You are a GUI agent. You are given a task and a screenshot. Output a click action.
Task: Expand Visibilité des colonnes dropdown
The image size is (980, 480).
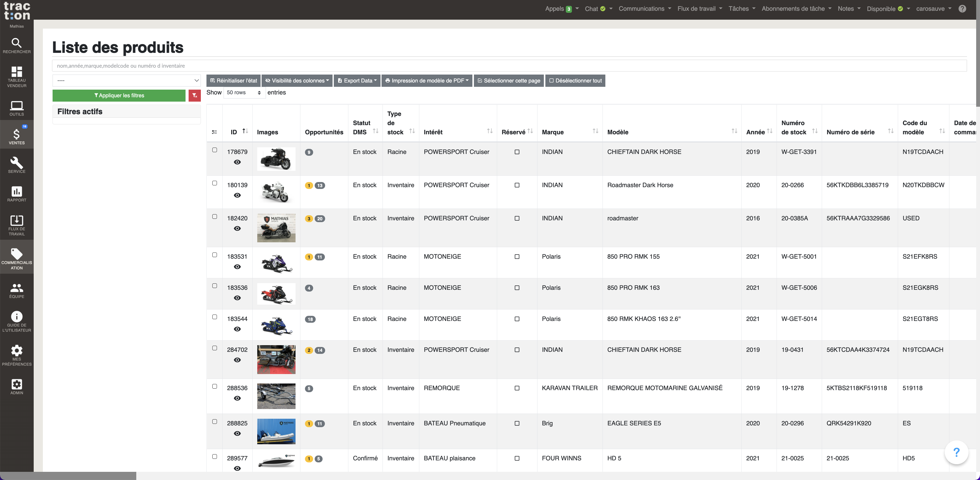tap(297, 81)
